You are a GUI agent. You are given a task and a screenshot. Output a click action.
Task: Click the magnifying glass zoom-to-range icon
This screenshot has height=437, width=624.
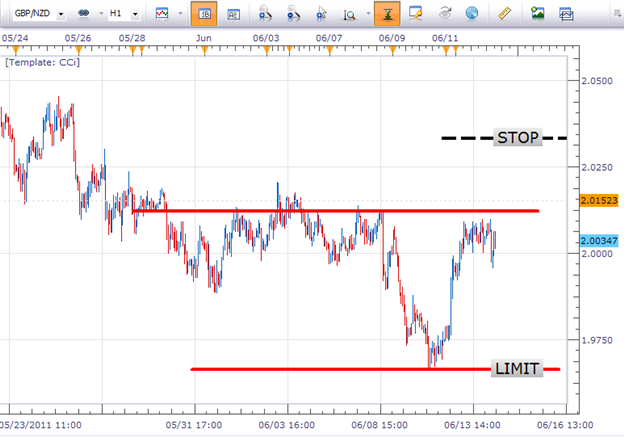[349, 15]
